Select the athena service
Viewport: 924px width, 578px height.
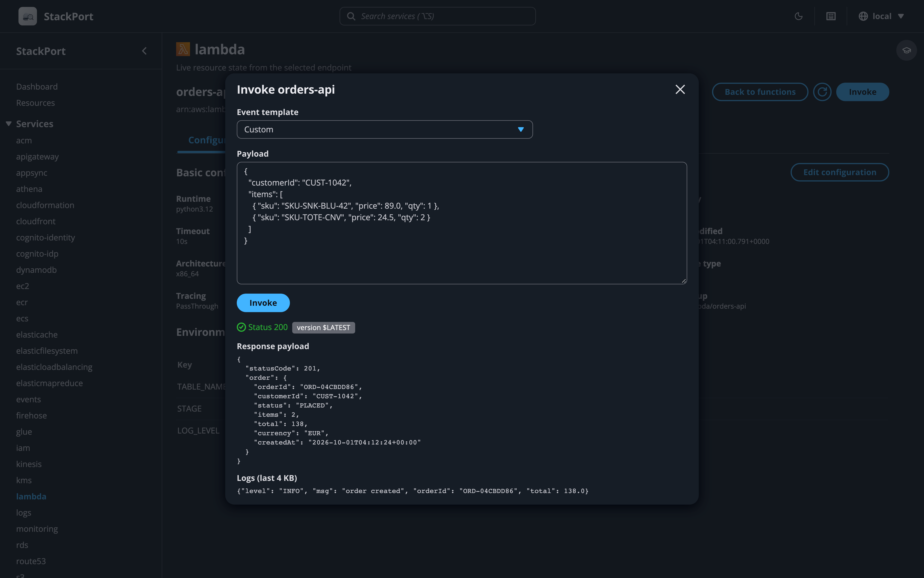[x=29, y=189]
